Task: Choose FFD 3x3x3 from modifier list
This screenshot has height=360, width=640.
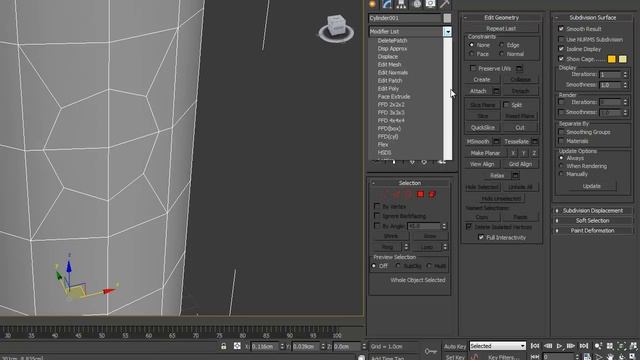Action: 391,113
